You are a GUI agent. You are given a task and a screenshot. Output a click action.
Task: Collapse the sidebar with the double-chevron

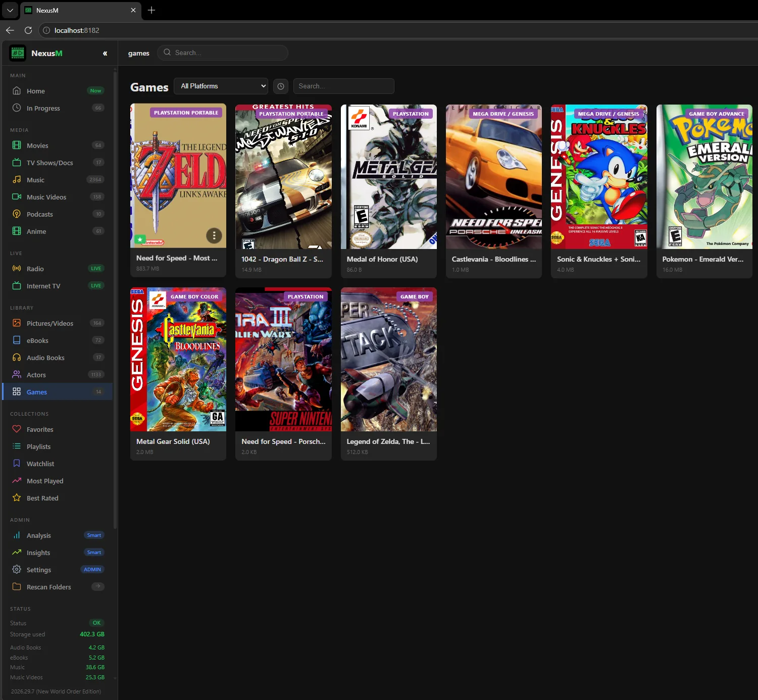pyautogui.click(x=105, y=53)
